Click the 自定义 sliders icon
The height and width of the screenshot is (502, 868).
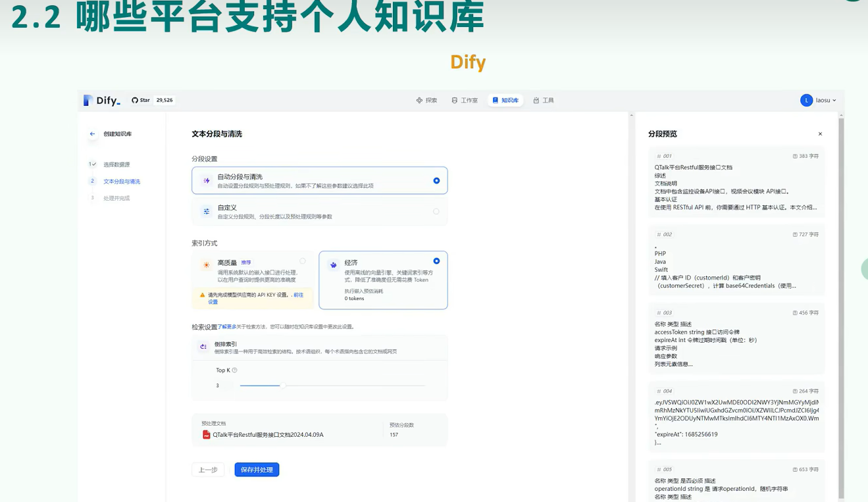coord(207,211)
